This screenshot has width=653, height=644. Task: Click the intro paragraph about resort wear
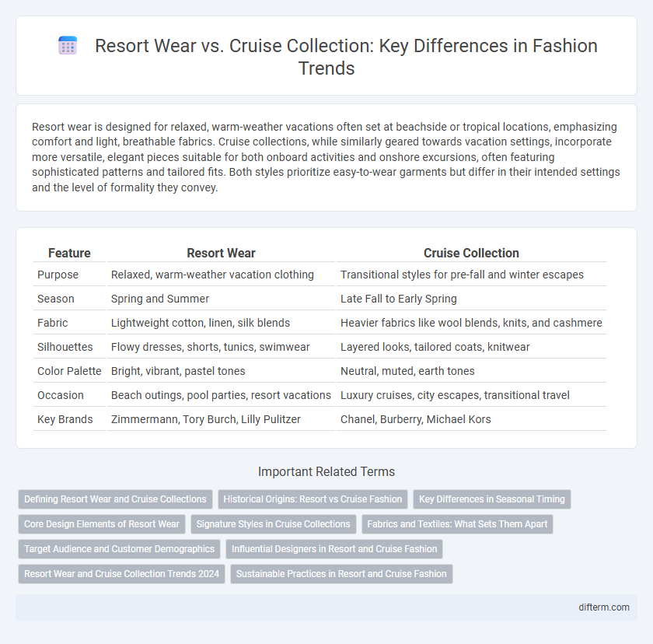click(326, 157)
